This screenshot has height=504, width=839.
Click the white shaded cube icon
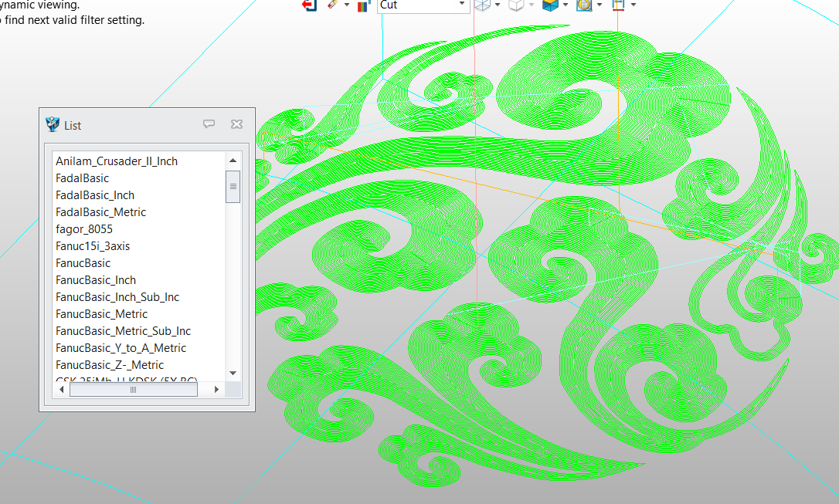click(x=516, y=5)
